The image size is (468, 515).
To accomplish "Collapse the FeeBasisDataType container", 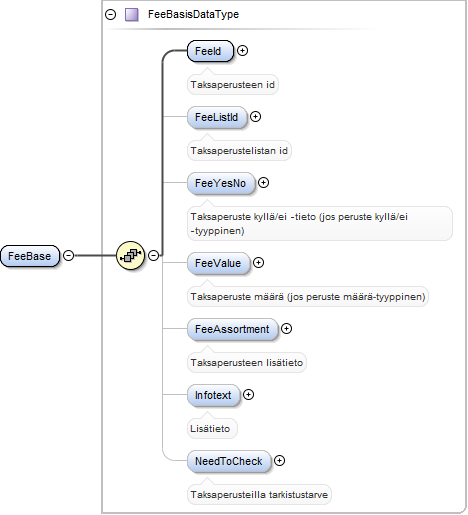I will (110, 15).
